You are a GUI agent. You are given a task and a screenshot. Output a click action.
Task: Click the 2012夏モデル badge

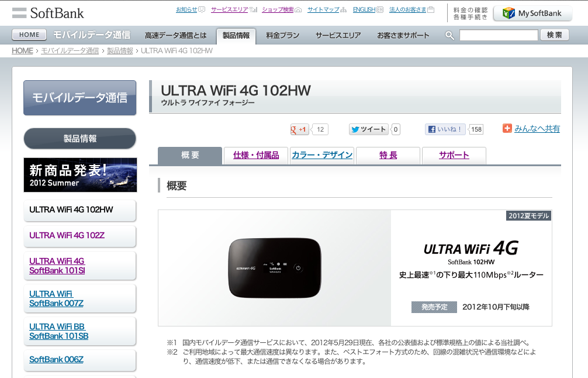coord(529,216)
